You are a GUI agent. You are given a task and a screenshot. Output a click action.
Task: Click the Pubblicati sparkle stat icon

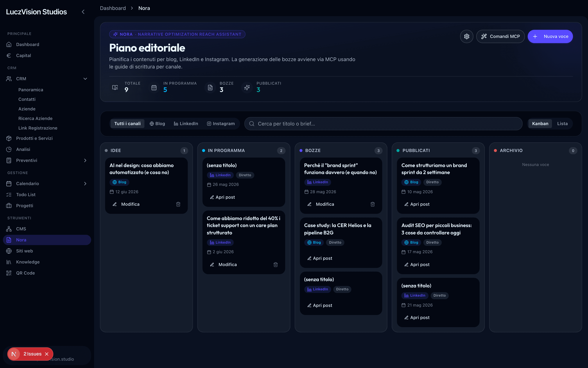(x=247, y=87)
